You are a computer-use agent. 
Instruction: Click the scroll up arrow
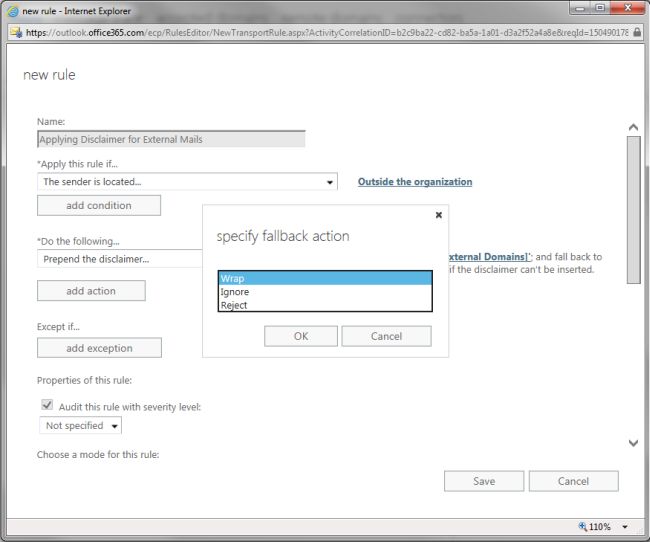pyautogui.click(x=633, y=127)
